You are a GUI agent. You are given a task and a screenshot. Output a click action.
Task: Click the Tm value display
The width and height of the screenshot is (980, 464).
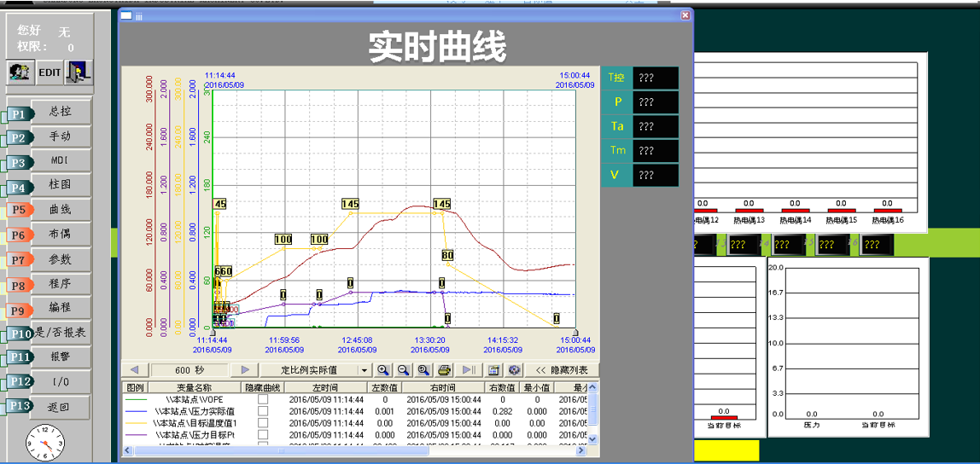[656, 150]
